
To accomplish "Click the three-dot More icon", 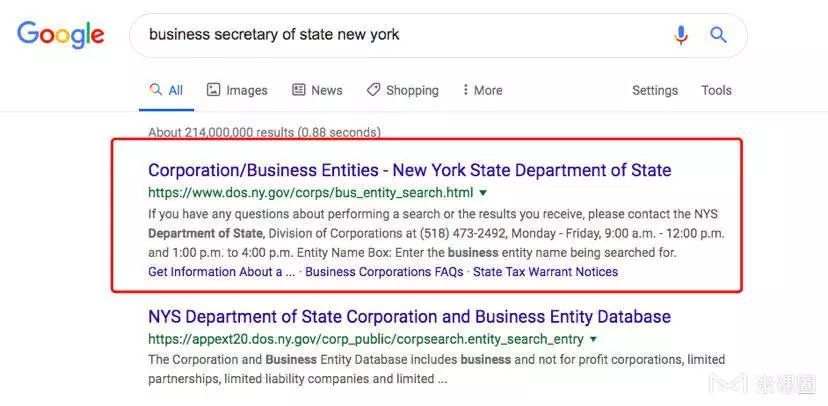I will point(465,90).
